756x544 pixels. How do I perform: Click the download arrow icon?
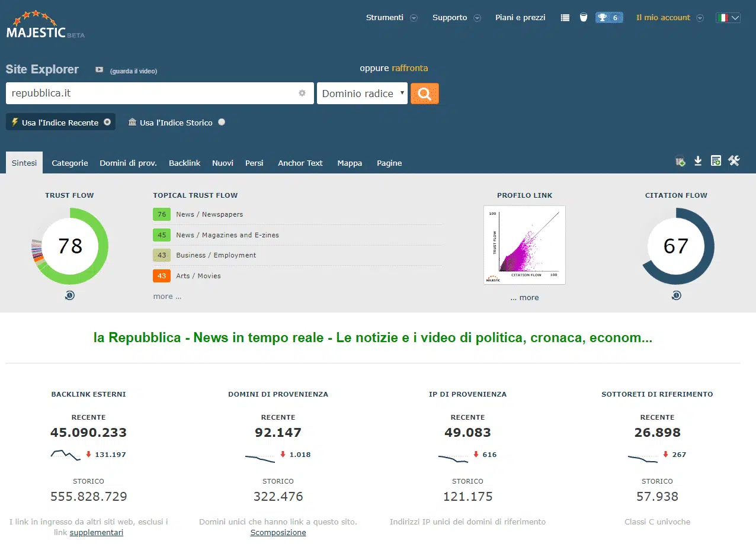click(x=698, y=161)
